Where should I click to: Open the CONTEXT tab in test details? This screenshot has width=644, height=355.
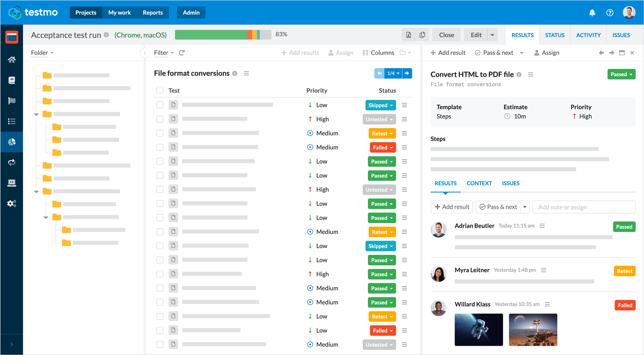(x=479, y=183)
